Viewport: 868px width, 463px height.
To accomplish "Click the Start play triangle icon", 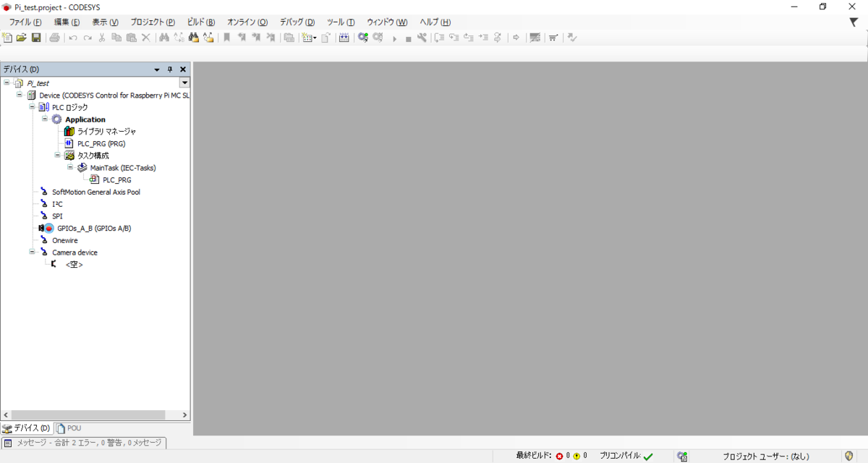I will coord(394,38).
